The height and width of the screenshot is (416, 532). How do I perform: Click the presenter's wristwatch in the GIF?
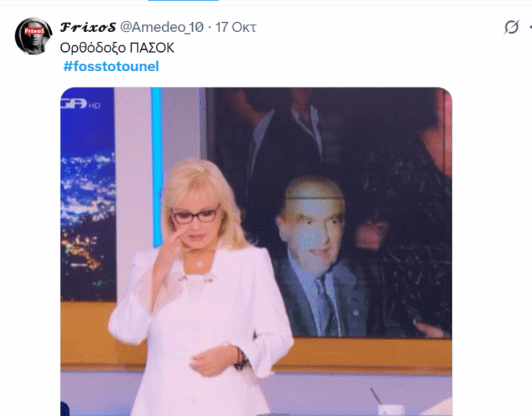point(241,359)
